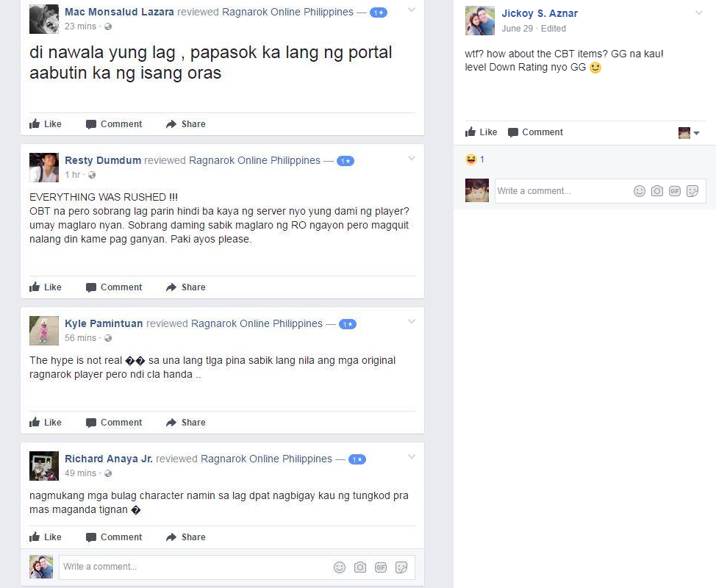Image resolution: width=716 pixels, height=588 pixels.
Task: Click Richard Anaya Jr. name link
Action: (x=109, y=459)
